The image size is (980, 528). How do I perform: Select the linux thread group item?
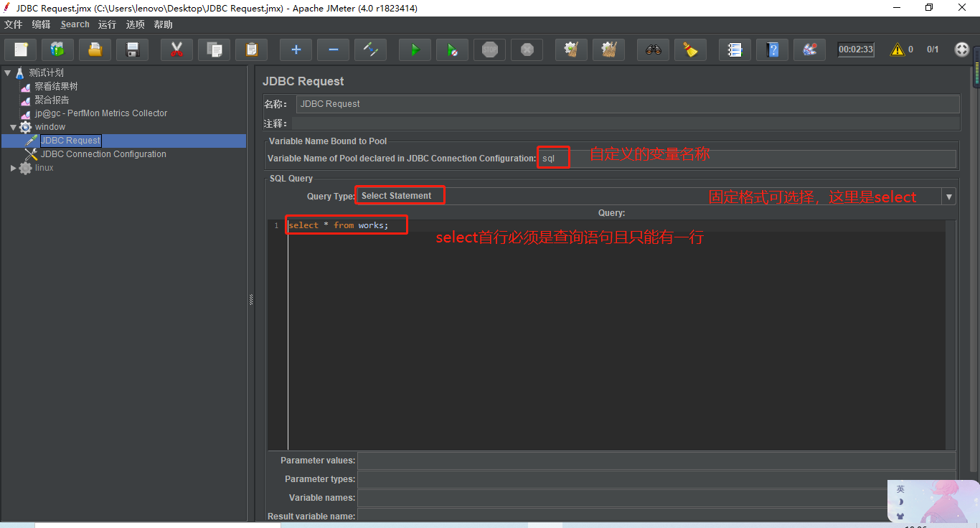pos(44,168)
